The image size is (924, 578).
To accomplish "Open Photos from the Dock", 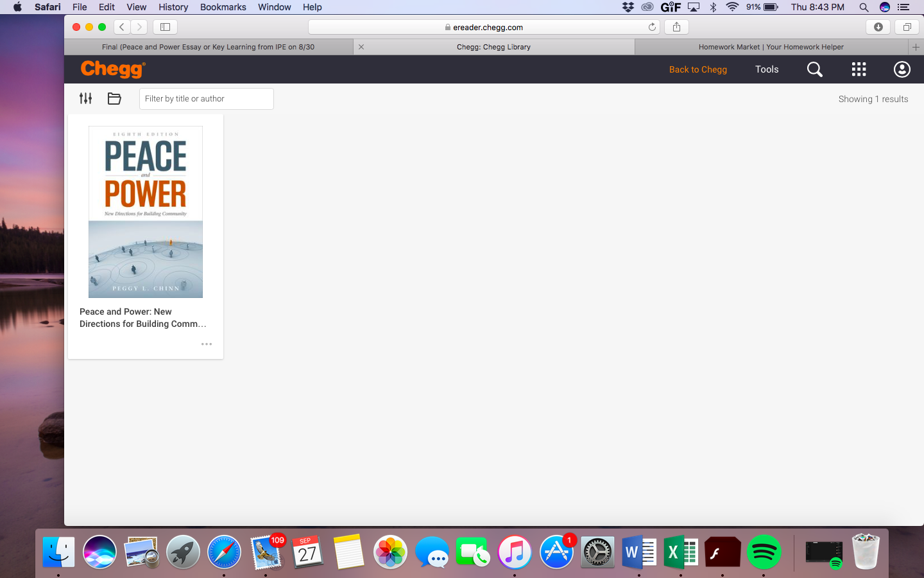I will click(x=390, y=552).
